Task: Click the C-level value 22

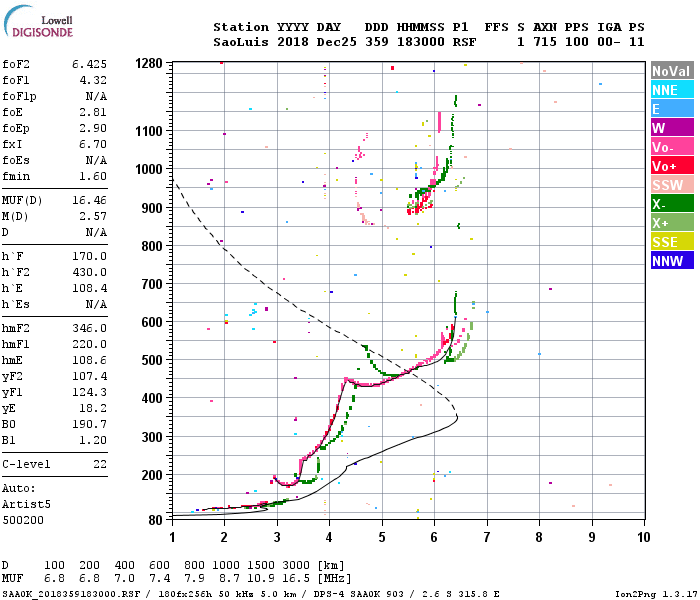Action: 100,465
